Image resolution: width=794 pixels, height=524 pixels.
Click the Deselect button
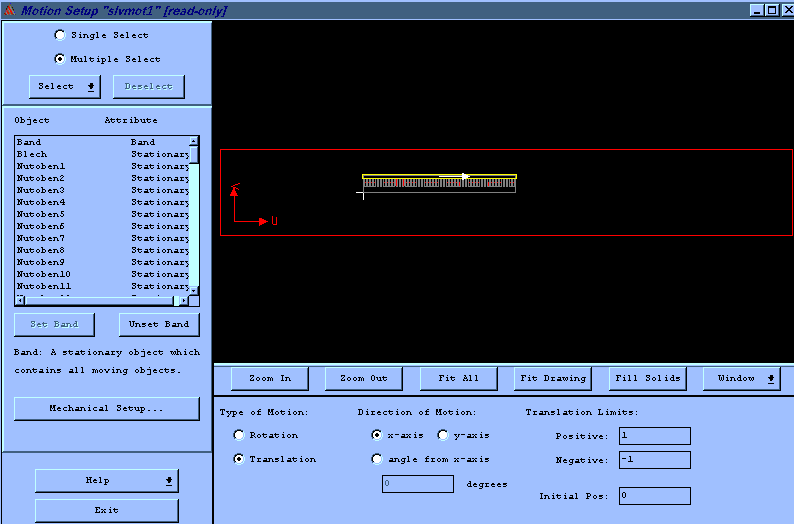coord(148,87)
